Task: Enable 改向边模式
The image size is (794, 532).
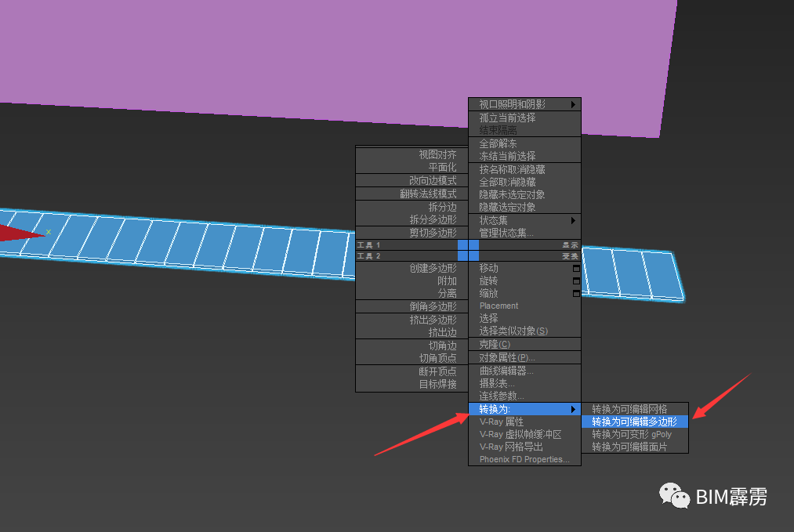Action: point(412,180)
